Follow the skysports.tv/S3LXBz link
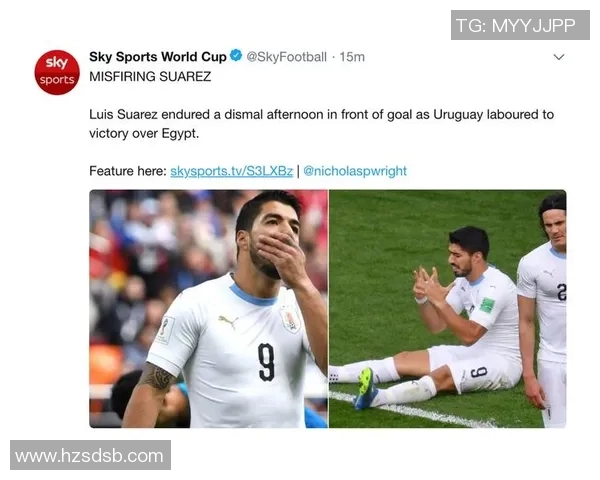The width and height of the screenshot is (600, 480). pyautogui.click(x=232, y=171)
